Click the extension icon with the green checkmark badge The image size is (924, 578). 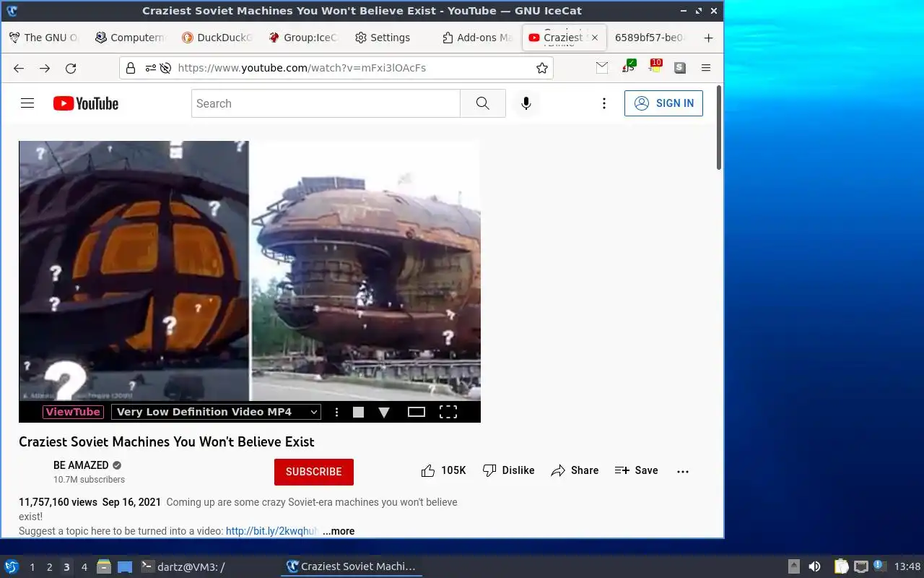coord(628,66)
